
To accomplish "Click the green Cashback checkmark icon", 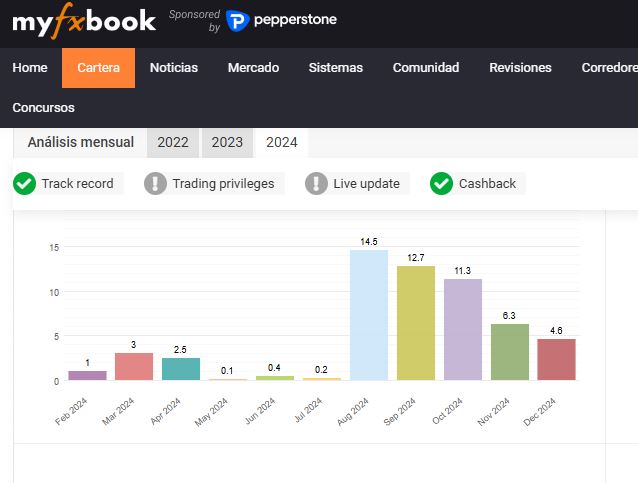I will [x=441, y=184].
